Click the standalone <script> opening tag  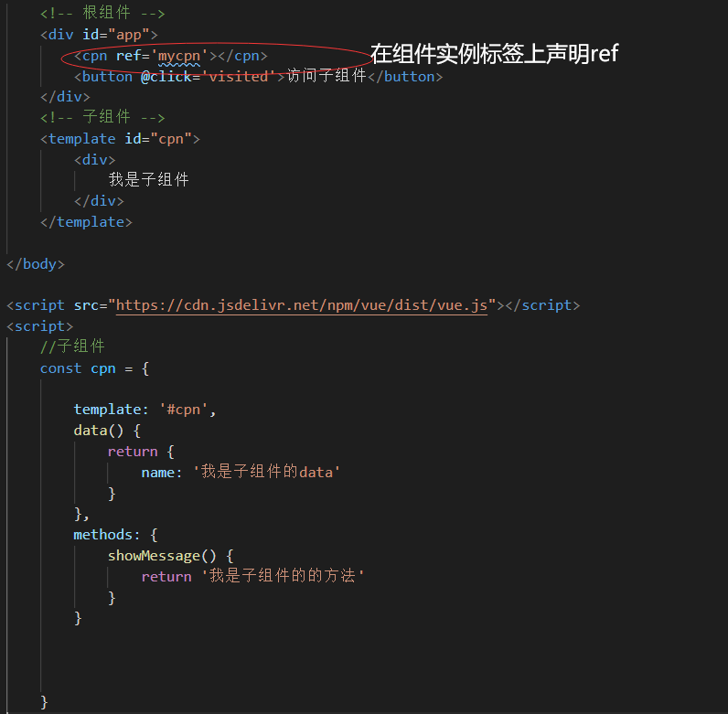coord(40,326)
